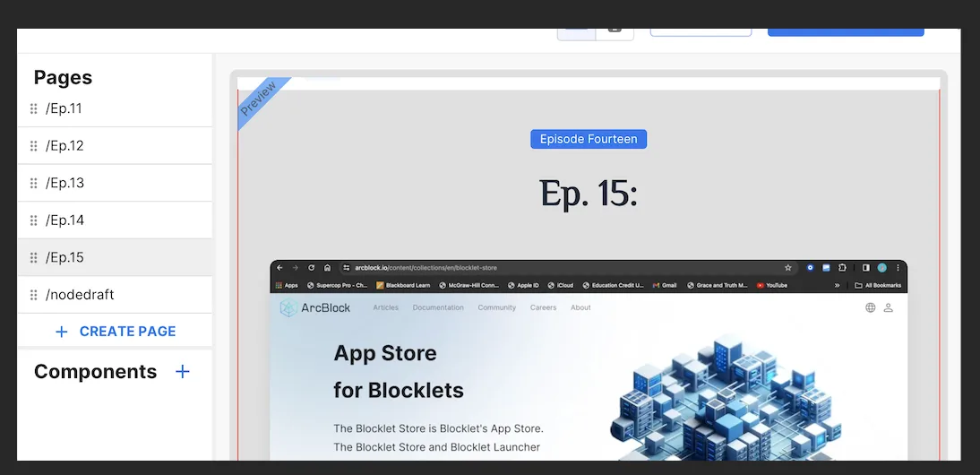Open the /nodedraft page
The image size is (980, 475).
click(115, 294)
